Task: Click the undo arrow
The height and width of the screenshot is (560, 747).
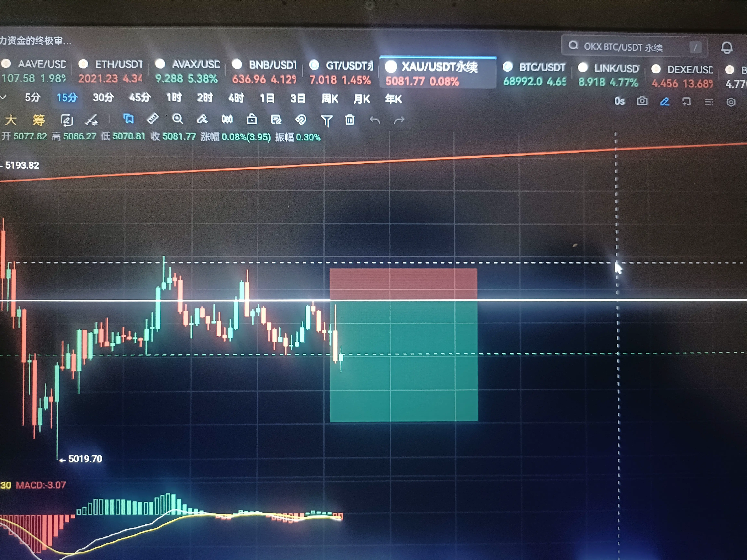Action: coord(374,120)
